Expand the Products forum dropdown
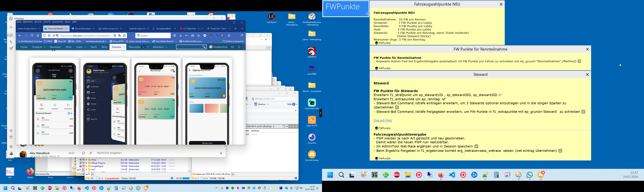 pyautogui.click(x=45, y=47)
